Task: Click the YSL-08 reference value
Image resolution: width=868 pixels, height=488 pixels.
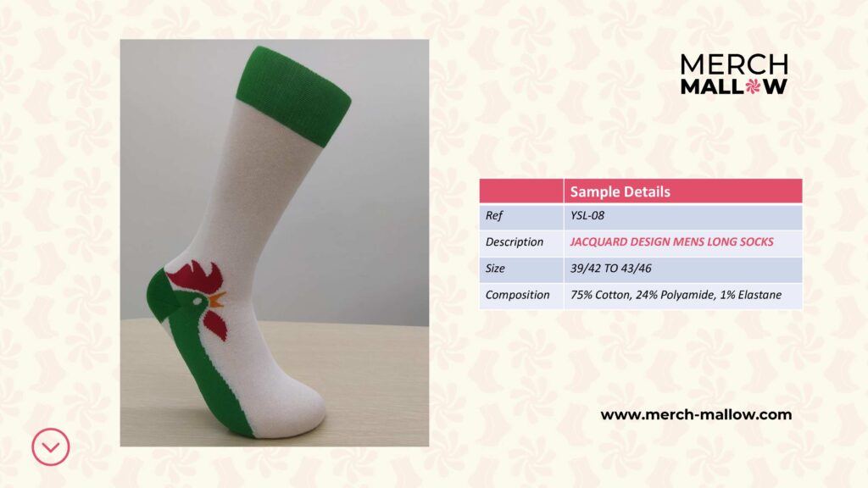Action: (x=587, y=216)
